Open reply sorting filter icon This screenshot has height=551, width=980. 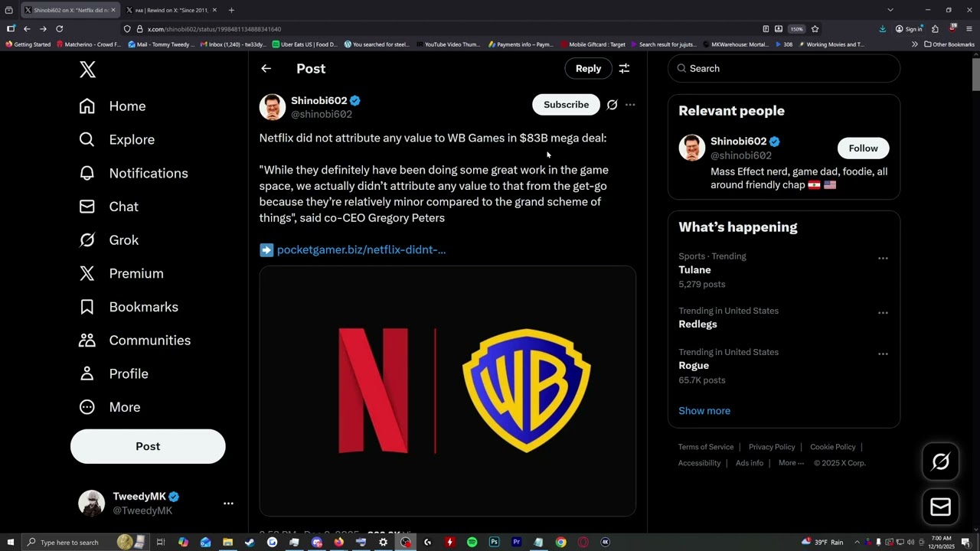pos(624,69)
